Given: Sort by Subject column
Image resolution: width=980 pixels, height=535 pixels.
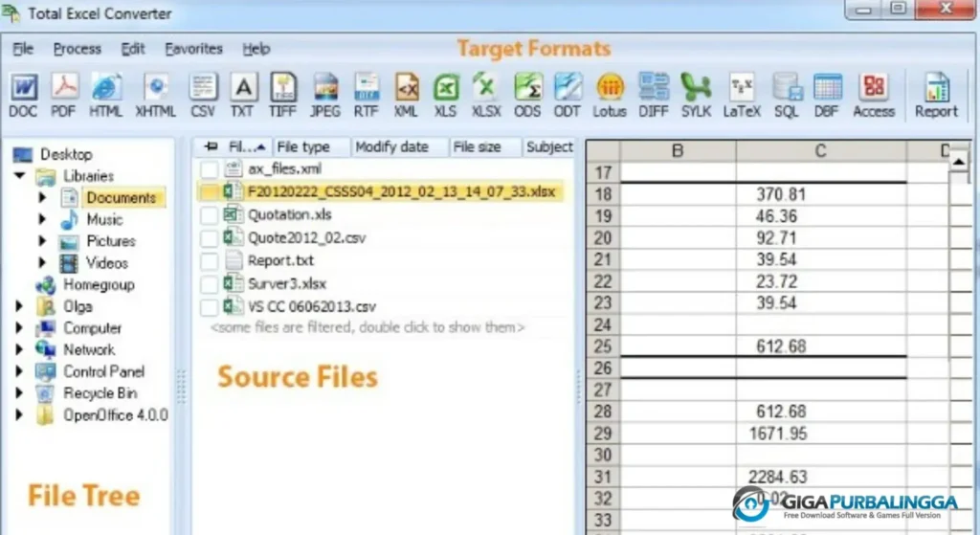Looking at the screenshot, I should [548, 146].
